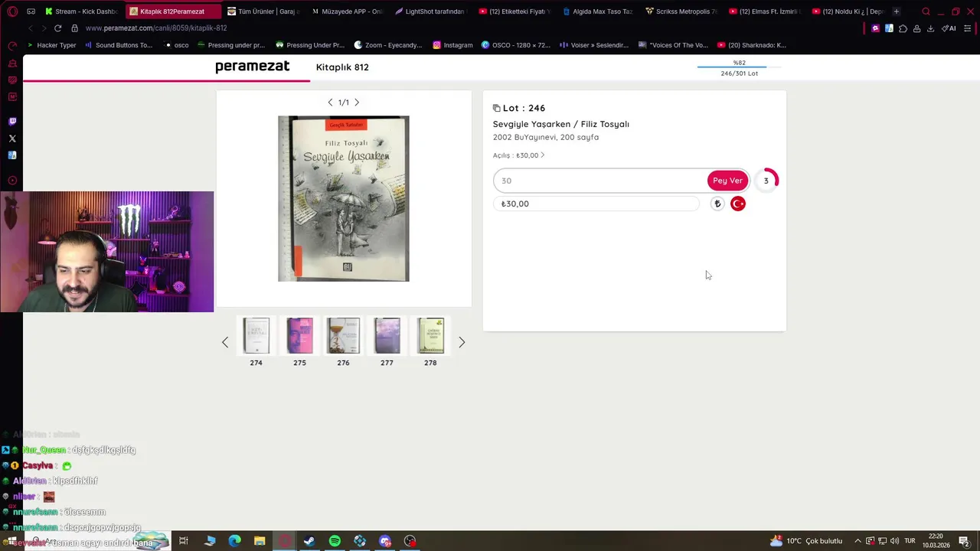This screenshot has height=551, width=980.
Task: Click the peramezat logo
Action: (x=252, y=67)
